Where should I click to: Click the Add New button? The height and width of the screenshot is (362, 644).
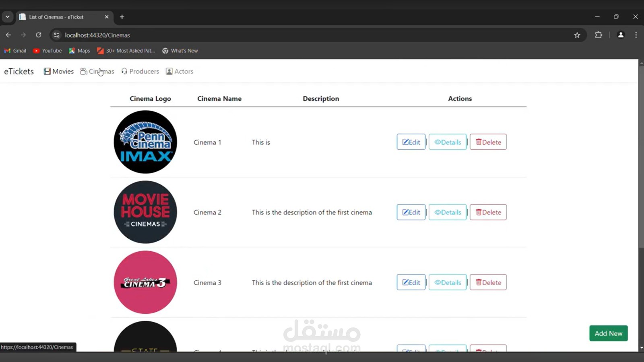[x=608, y=333]
